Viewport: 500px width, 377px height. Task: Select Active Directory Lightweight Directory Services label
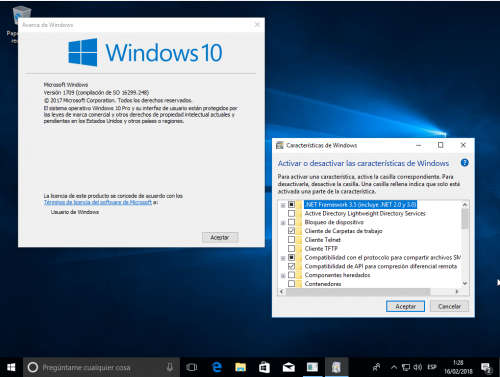[x=365, y=213]
